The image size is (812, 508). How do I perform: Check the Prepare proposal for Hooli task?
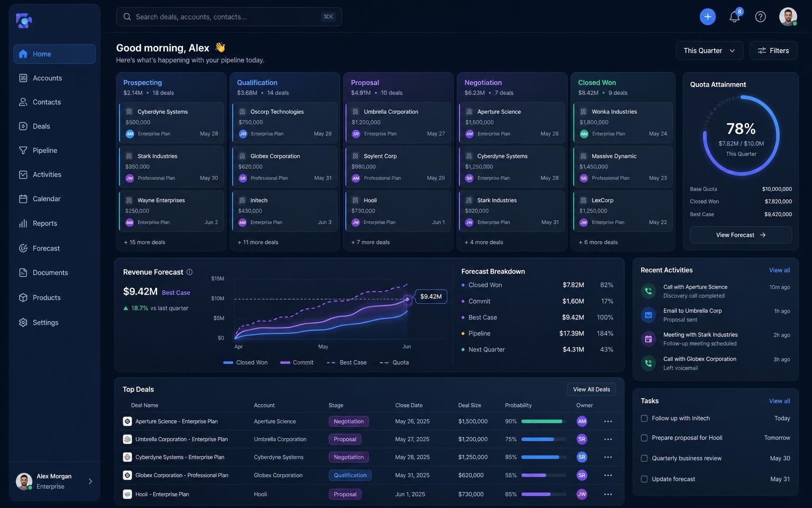coord(644,438)
